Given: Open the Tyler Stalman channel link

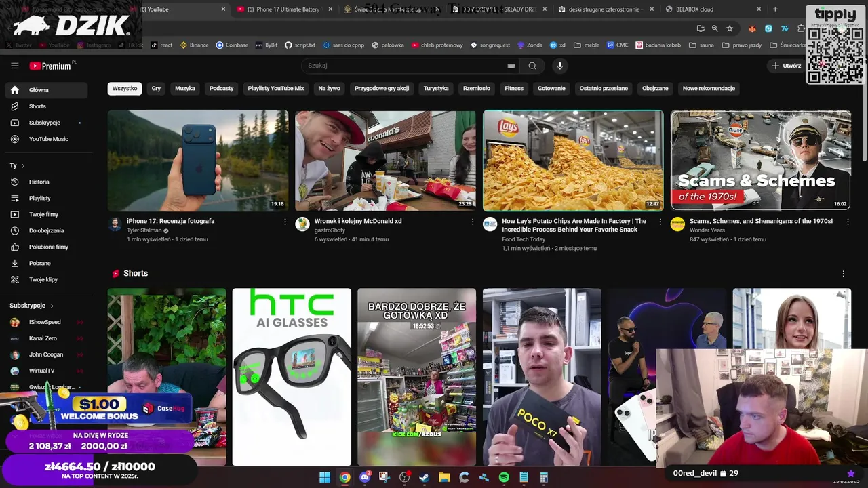Looking at the screenshot, I should point(144,230).
